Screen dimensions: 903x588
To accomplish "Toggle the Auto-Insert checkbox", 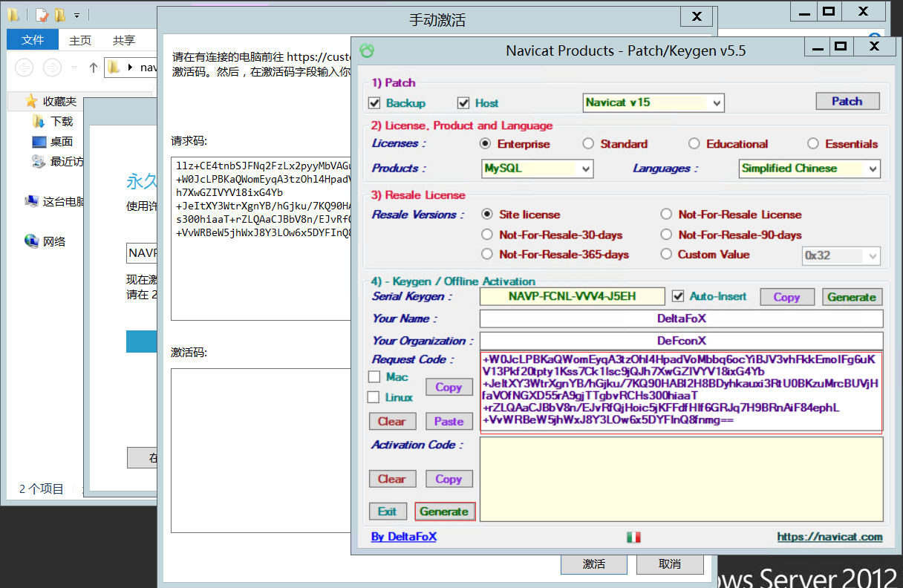I will [677, 296].
